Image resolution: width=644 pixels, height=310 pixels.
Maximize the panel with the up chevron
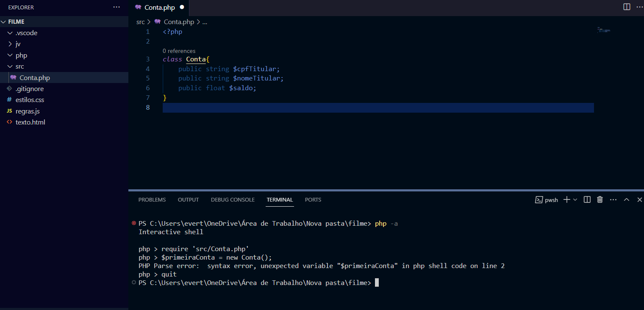pyautogui.click(x=627, y=200)
